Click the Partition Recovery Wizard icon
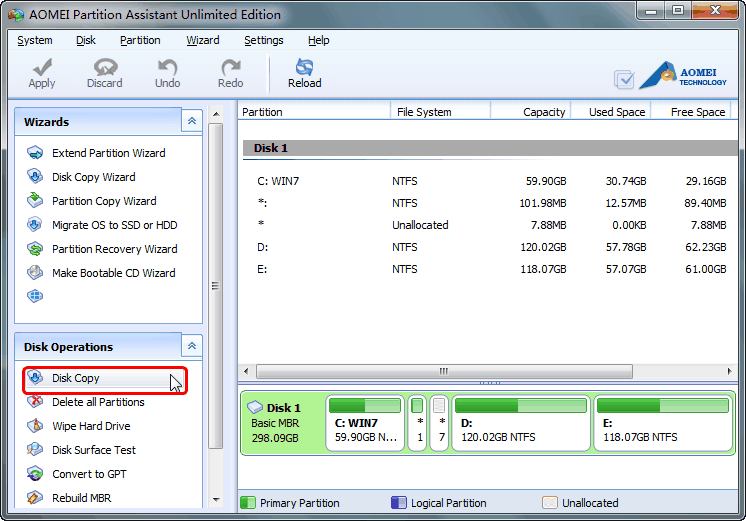The width and height of the screenshot is (746, 521). (x=35, y=248)
